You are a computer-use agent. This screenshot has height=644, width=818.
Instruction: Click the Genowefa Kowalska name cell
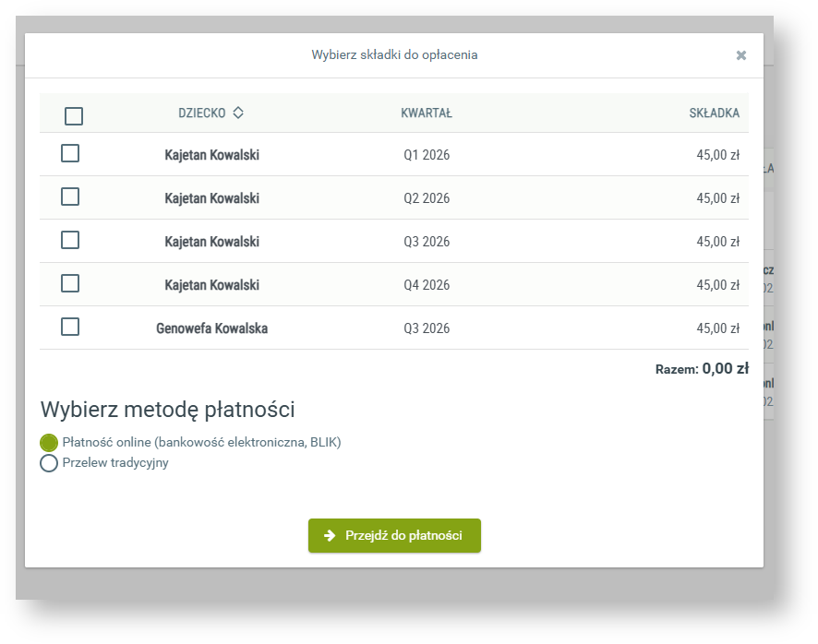[x=211, y=328]
